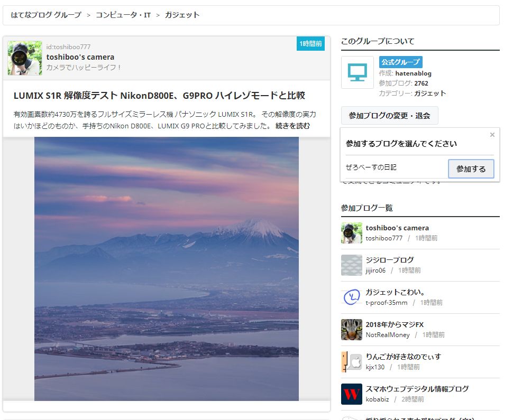Click 2時間前 timestamp next to kobabiz
The height and width of the screenshot is (420, 522).
pyautogui.click(x=413, y=399)
